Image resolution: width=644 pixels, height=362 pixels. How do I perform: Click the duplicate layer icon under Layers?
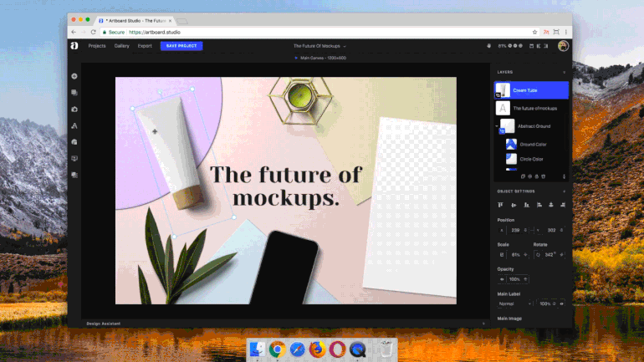point(523,176)
